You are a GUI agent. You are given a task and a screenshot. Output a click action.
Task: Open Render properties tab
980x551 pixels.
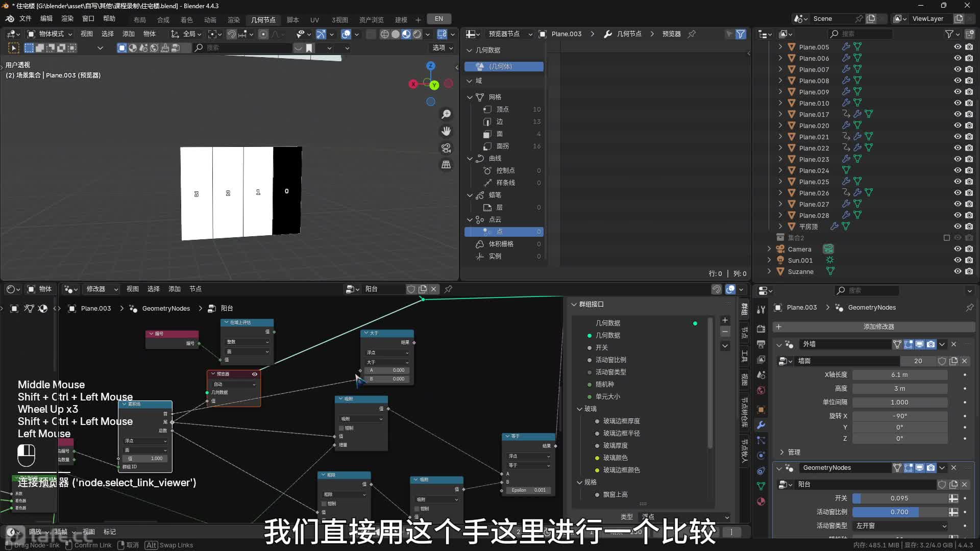[761, 329]
